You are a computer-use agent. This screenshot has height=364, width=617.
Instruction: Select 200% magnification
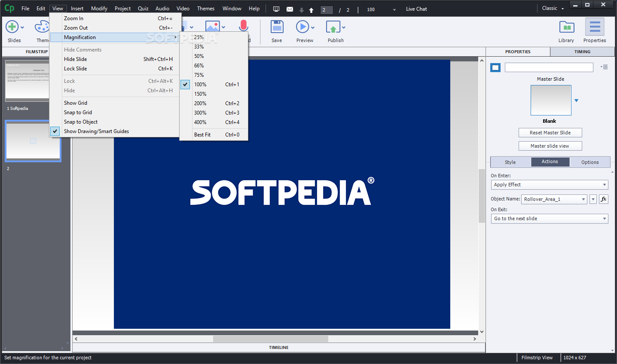[214, 103]
